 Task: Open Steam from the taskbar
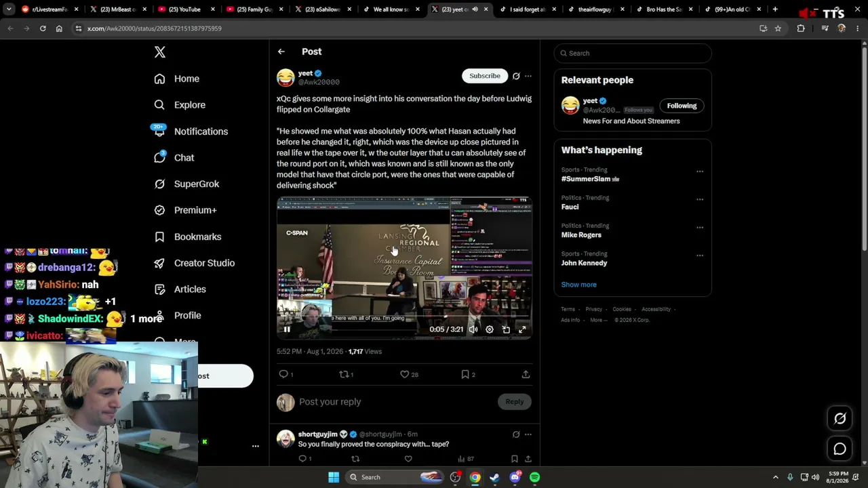click(x=495, y=477)
